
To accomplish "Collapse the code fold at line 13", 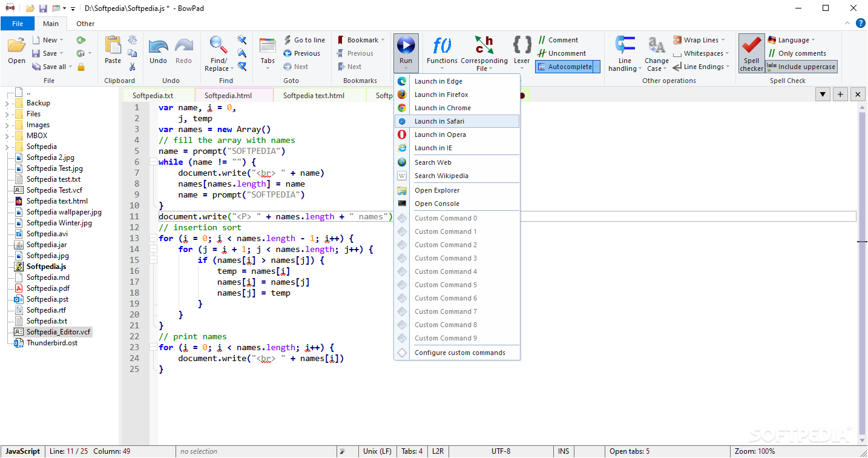I will (x=153, y=239).
